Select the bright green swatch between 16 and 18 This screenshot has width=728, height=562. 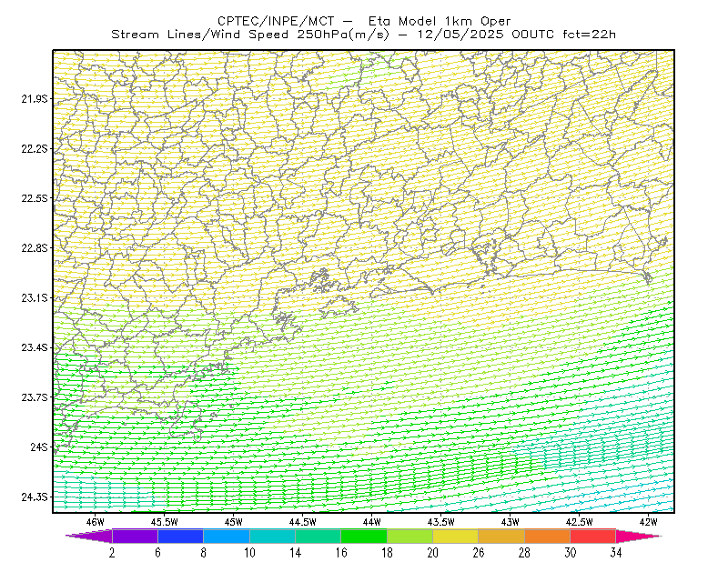[x=364, y=536]
